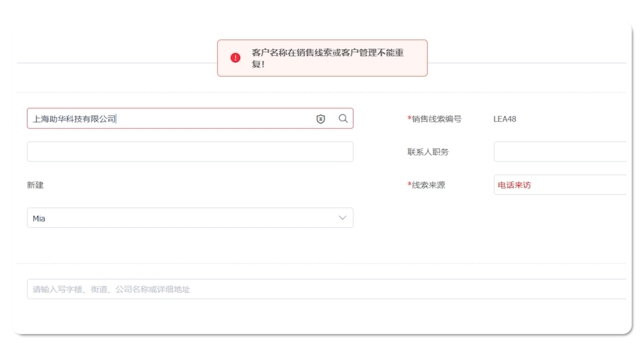The height and width of the screenshot is (362, 644).
Task: Click the magnifier search icon in customer name field
Action: click(x=343, y=118)
